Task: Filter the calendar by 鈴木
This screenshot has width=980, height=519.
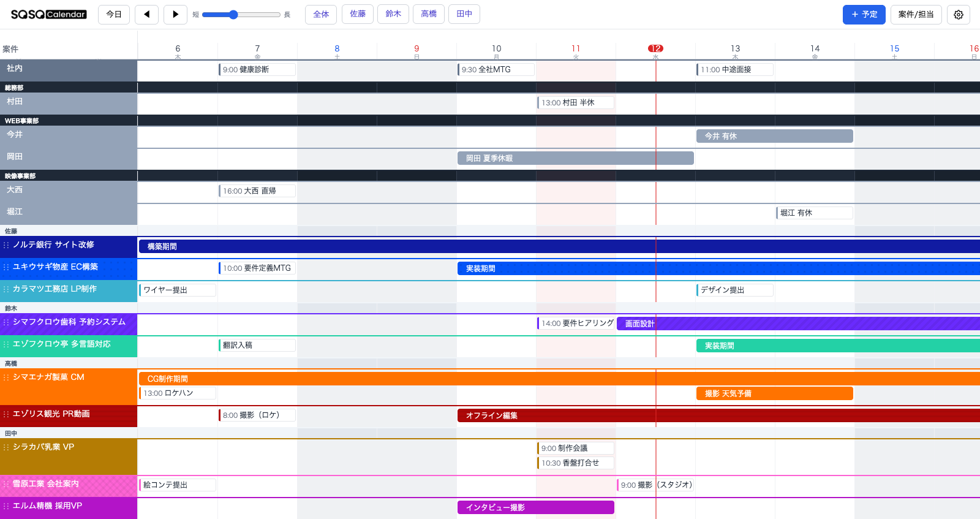Action: 393,14
